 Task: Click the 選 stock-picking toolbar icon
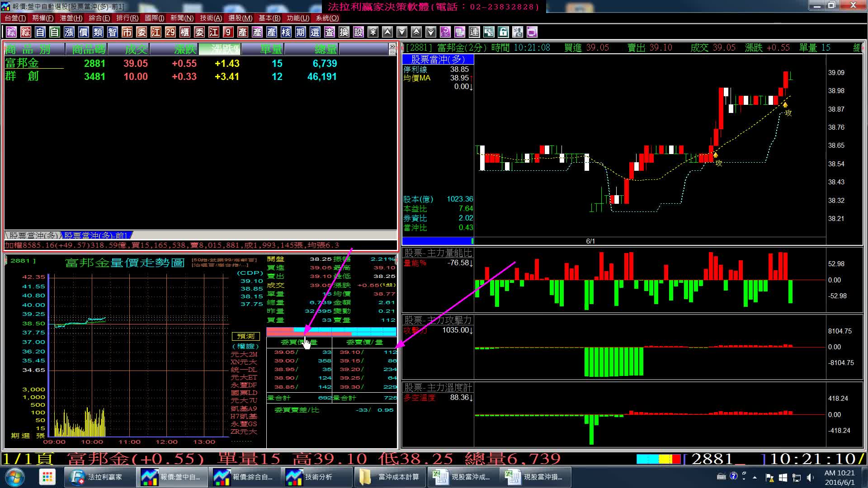315,32
